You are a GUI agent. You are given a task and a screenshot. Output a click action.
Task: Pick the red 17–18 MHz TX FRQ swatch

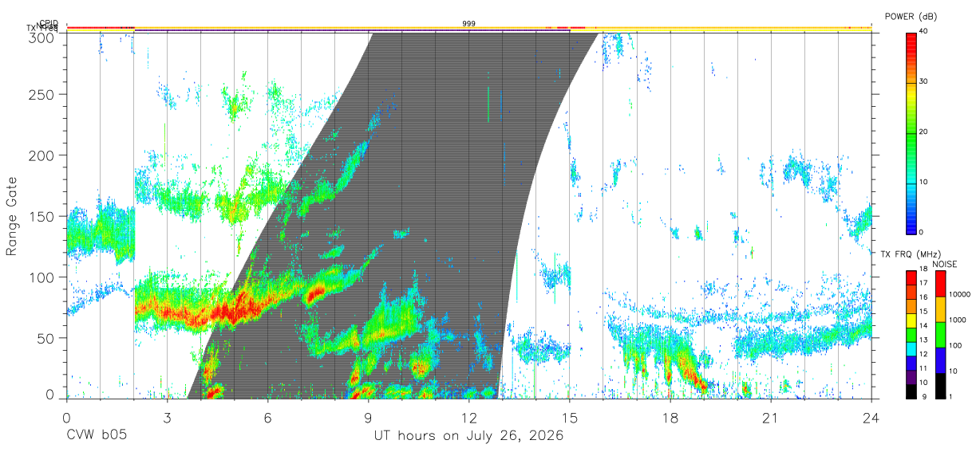[x=911, y=278]
